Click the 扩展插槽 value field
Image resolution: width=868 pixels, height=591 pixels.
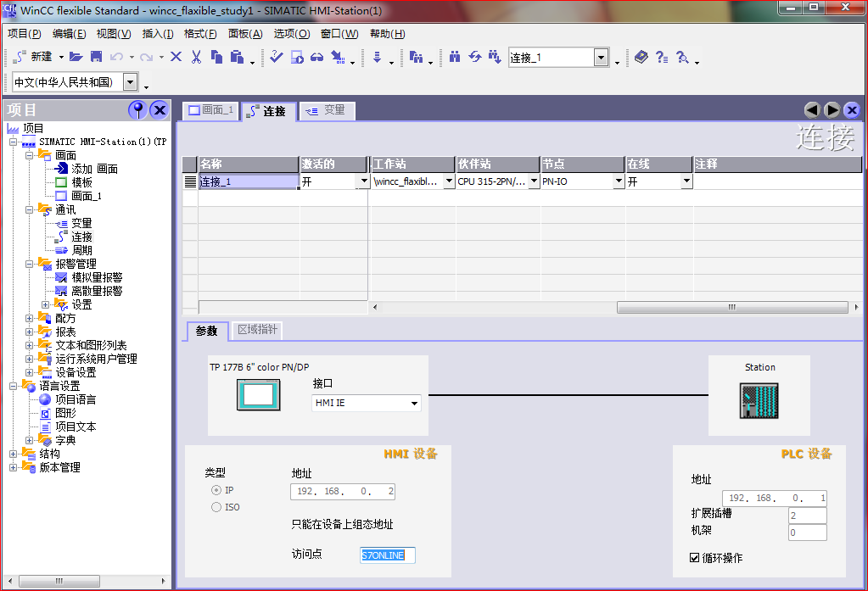tap(808, 516)
